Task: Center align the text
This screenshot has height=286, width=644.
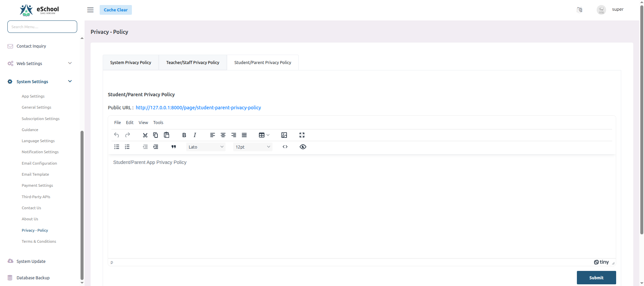Action: pos(223,135)
